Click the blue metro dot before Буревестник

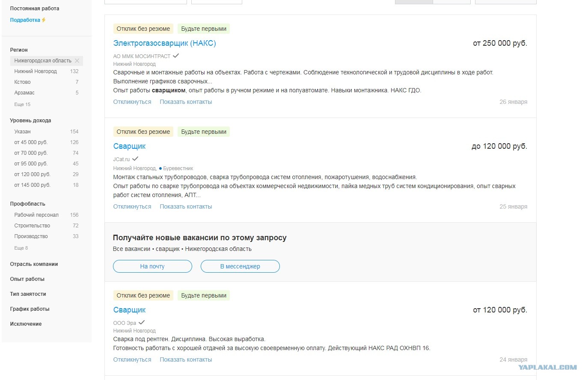point(160,168)
